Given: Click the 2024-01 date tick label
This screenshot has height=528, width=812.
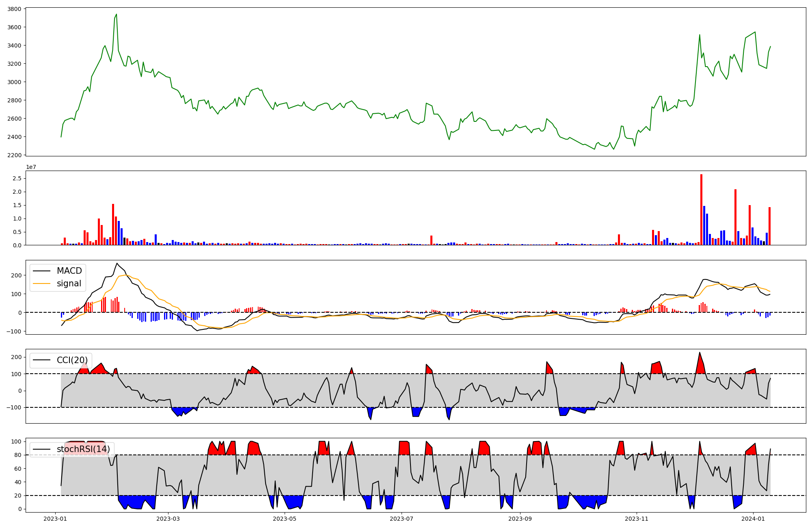Looking at the screenshot, I should pos(754,519).
